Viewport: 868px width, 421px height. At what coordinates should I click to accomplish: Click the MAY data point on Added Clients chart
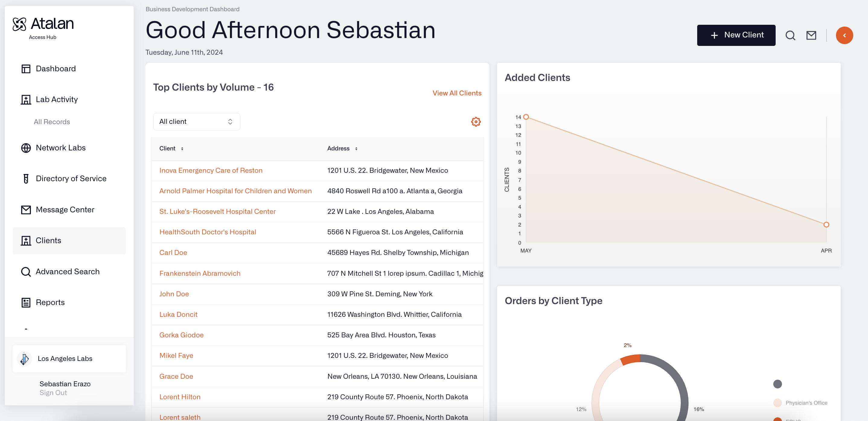click(526, 117)
